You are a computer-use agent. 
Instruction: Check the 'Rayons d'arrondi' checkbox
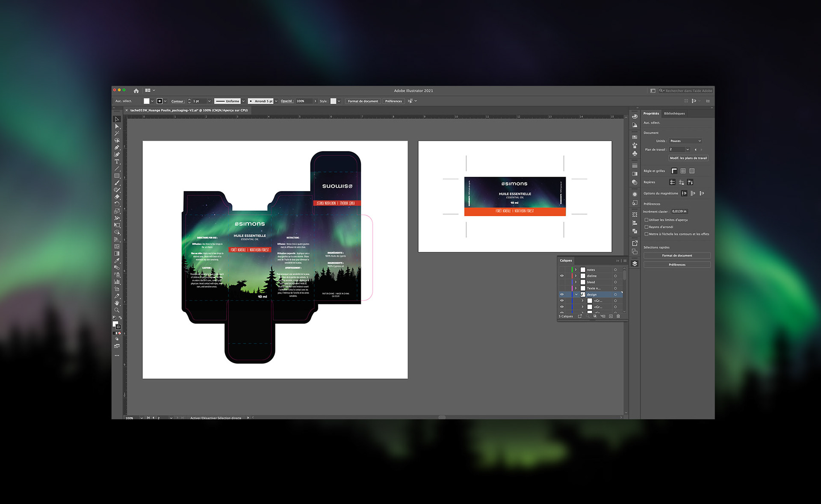tap(646, 227)
